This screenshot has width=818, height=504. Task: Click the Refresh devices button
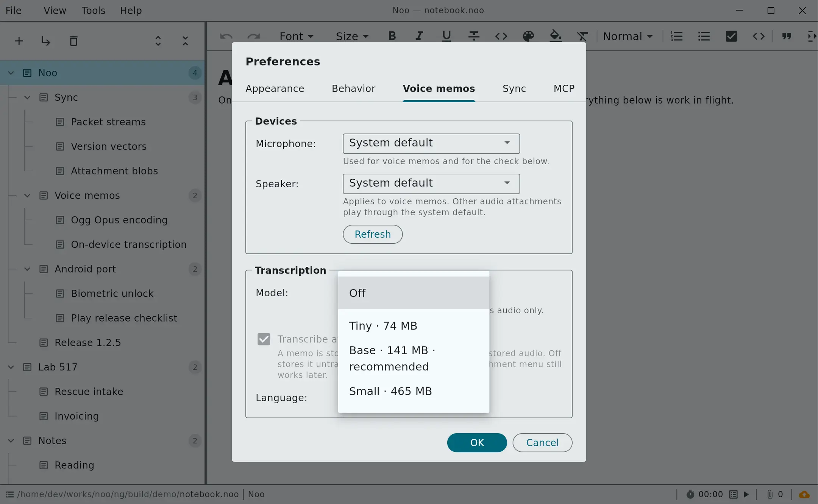tap(373, 234)
